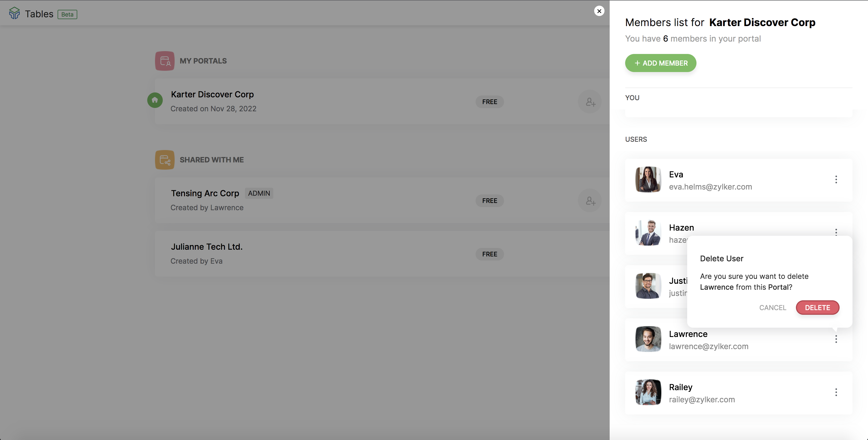Viewport: 868px width, 440px height.
Task: Cancel the Delete User confirmation
Action: 772,308
